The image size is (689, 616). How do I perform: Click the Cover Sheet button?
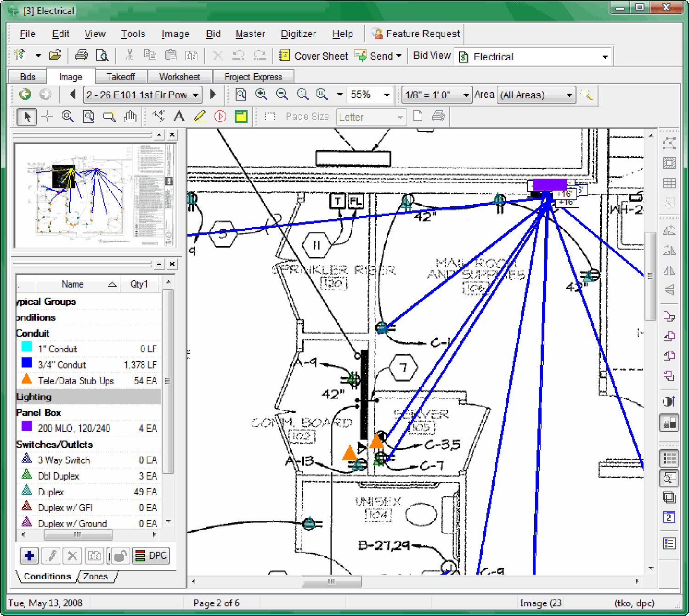pyautogui.click(x=314, y=56)
